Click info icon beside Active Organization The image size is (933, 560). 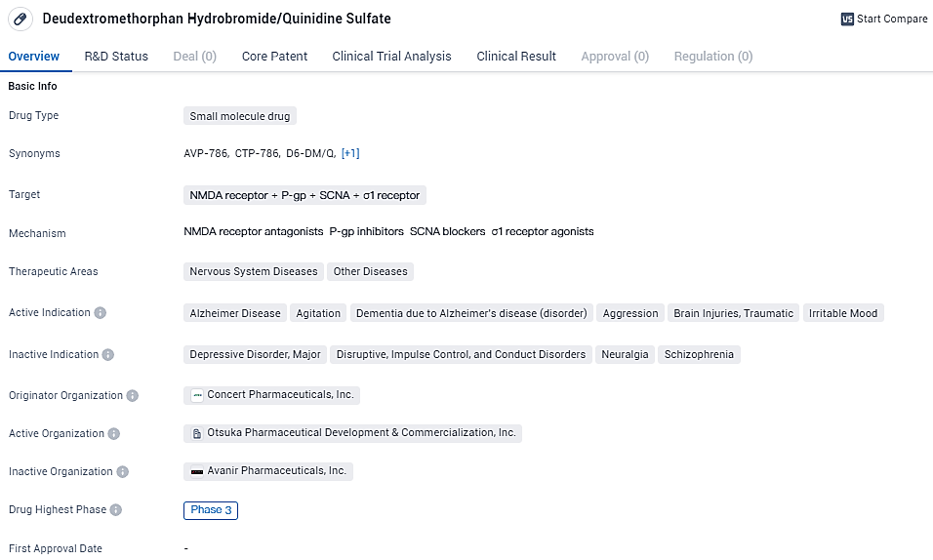[x=114, y=434]
